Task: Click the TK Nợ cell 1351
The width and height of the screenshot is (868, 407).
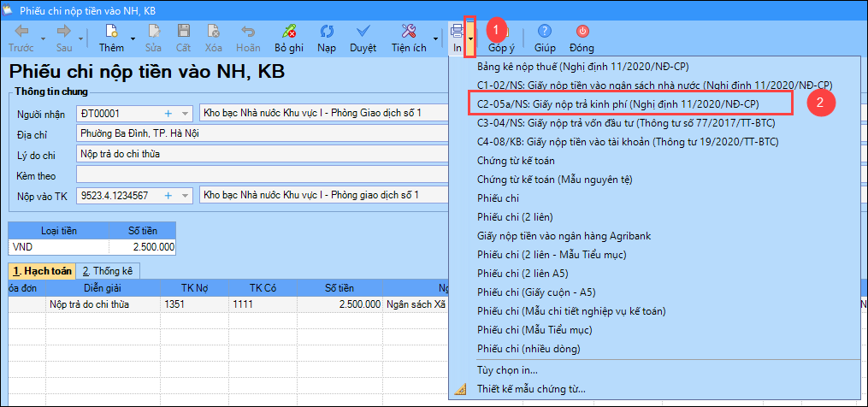Action: 194,304
